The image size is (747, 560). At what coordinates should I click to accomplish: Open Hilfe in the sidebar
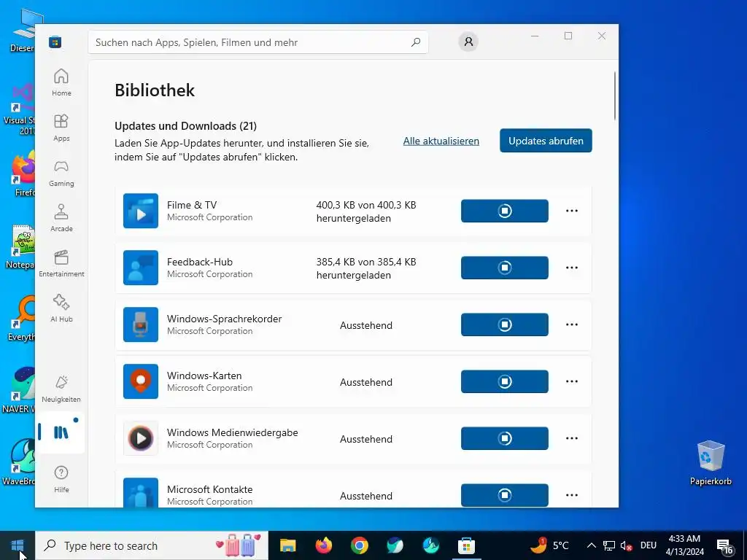click(61, 479)
